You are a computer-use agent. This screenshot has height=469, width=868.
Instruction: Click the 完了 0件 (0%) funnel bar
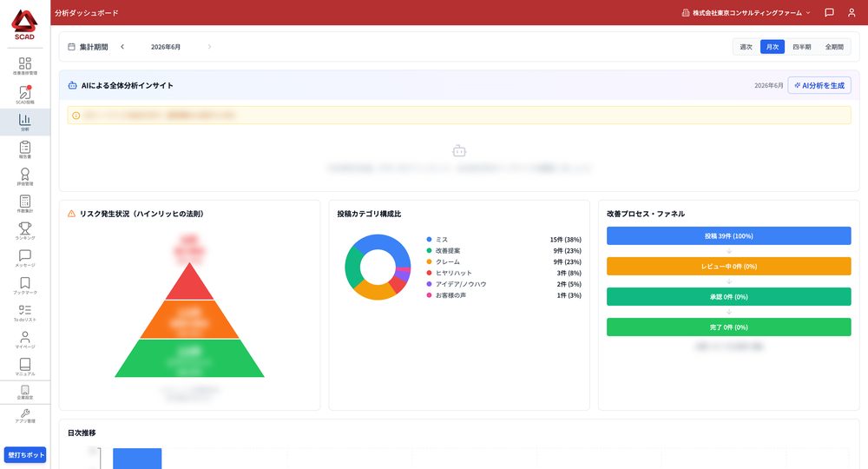click(728, 327)
